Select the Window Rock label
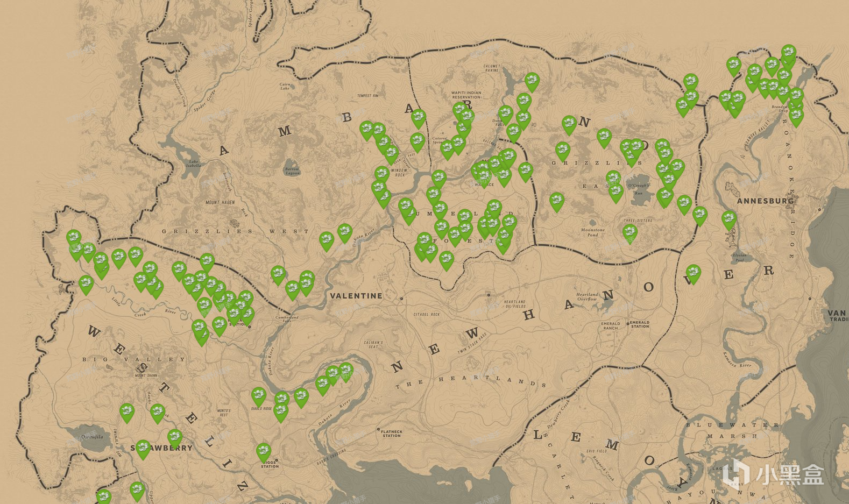This screenshot has width=849, height=504. (x=400, y=173)
